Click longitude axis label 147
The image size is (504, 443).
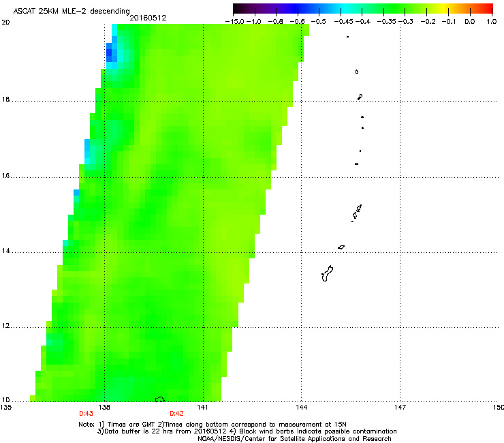pos(400,408)
